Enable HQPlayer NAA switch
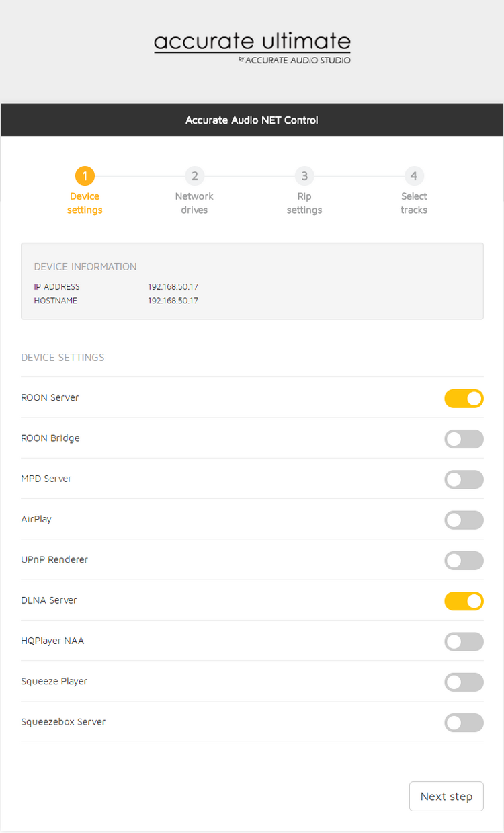Image resolution: width=504 pixels, height=833 pixels. click(464, 641)
